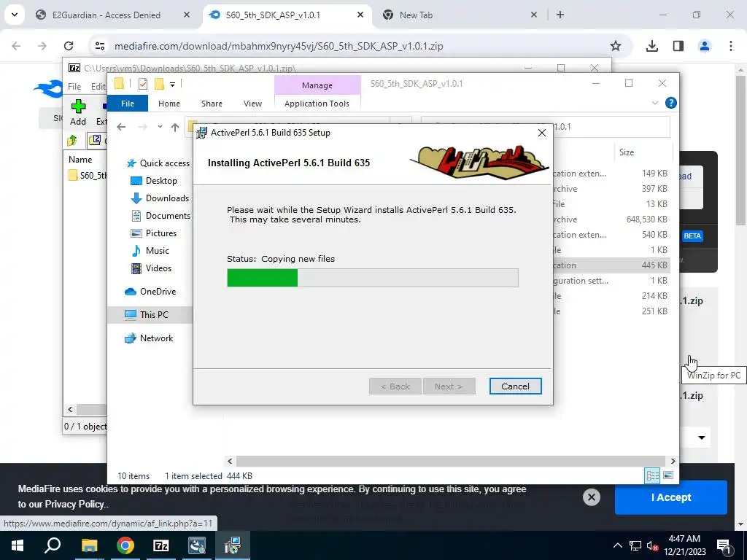The image size is (747, 560).
Task: Open the File tab in Explorer ribbon
Action: click(127, 104)
